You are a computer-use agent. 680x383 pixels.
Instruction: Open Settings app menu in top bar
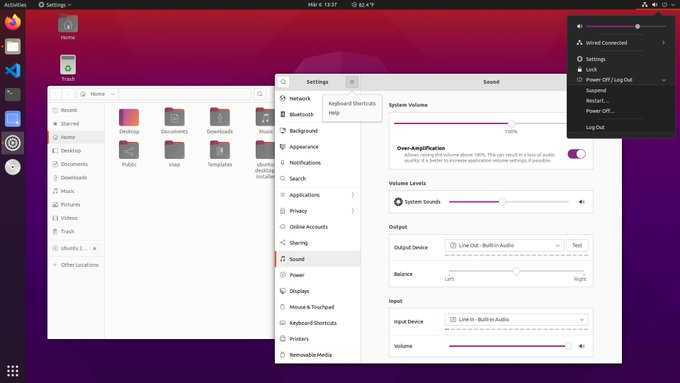(x=55, y=5)
